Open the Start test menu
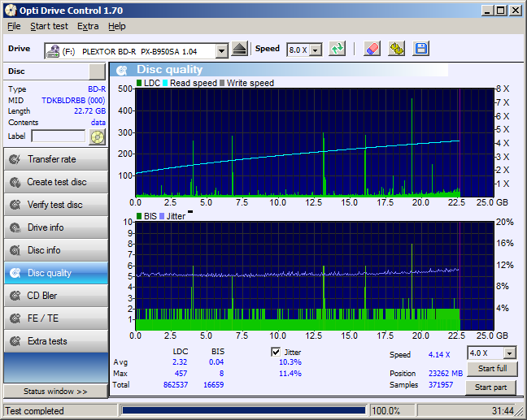This screenshot has width=527, height=420. [49, 26]
